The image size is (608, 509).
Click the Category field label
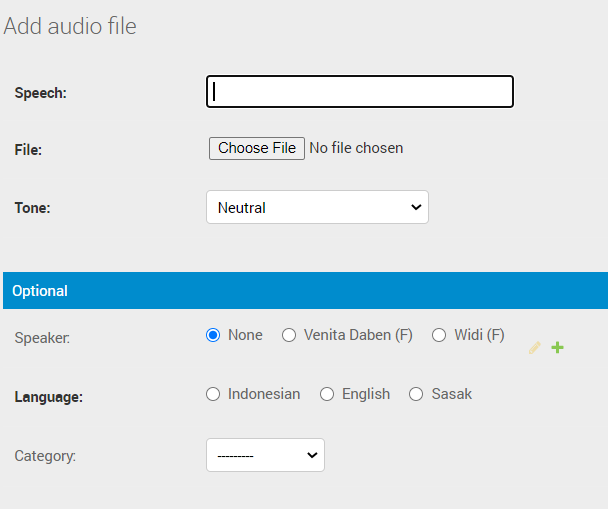[45, 456]
